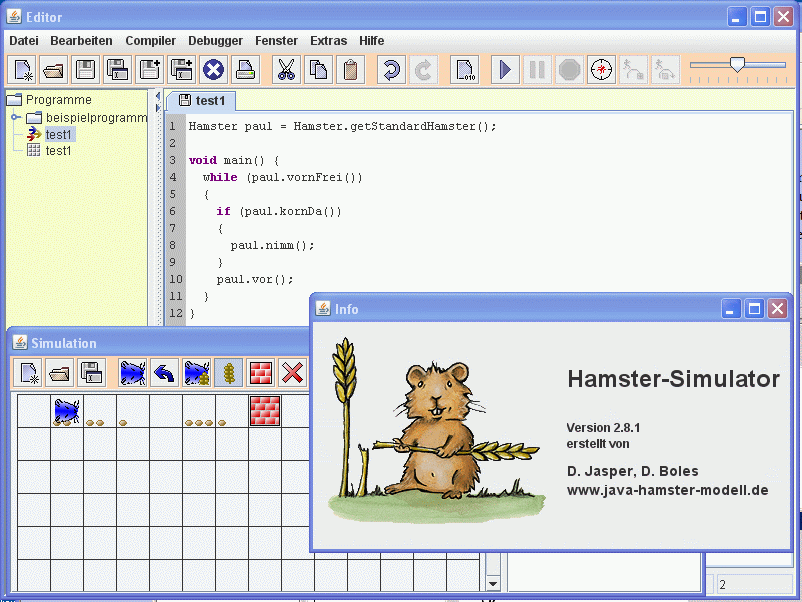Toggle the place grain wheat tool
The width and height of the screenshot is (802, 602).
[x=229, y=372]
